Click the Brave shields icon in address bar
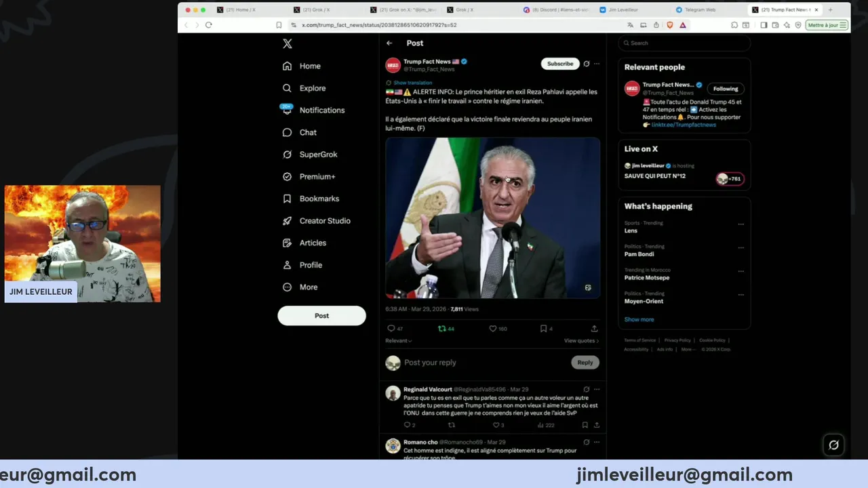 click(669, 25)
